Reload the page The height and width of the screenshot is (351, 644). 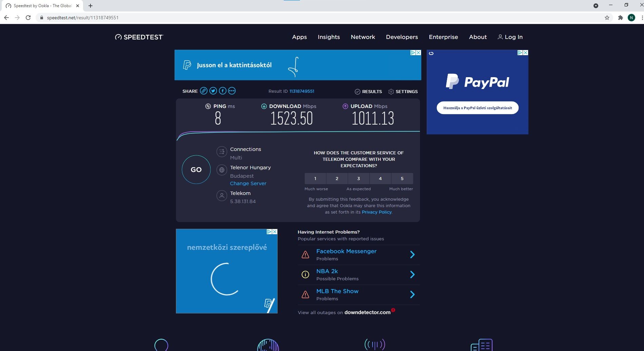tap(28, 18)
